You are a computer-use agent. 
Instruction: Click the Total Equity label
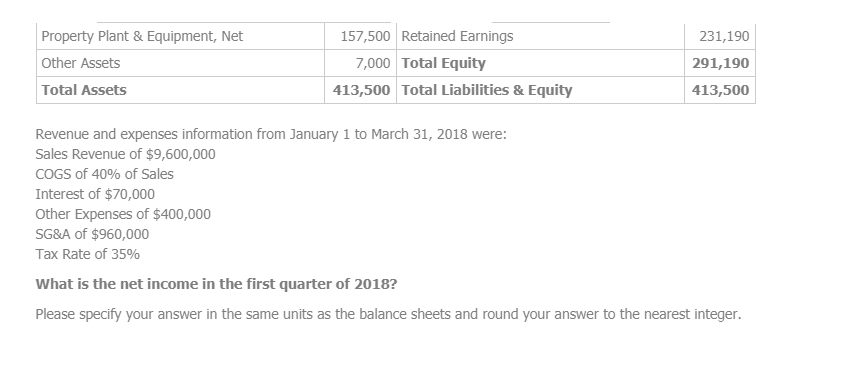pos(443,63)
